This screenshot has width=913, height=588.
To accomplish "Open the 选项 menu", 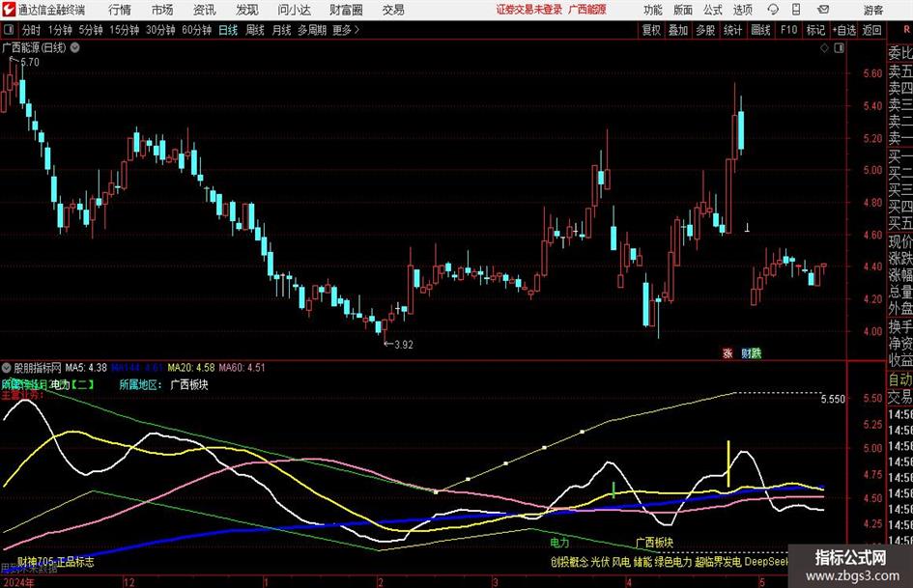I will click(x=742, y=10).
